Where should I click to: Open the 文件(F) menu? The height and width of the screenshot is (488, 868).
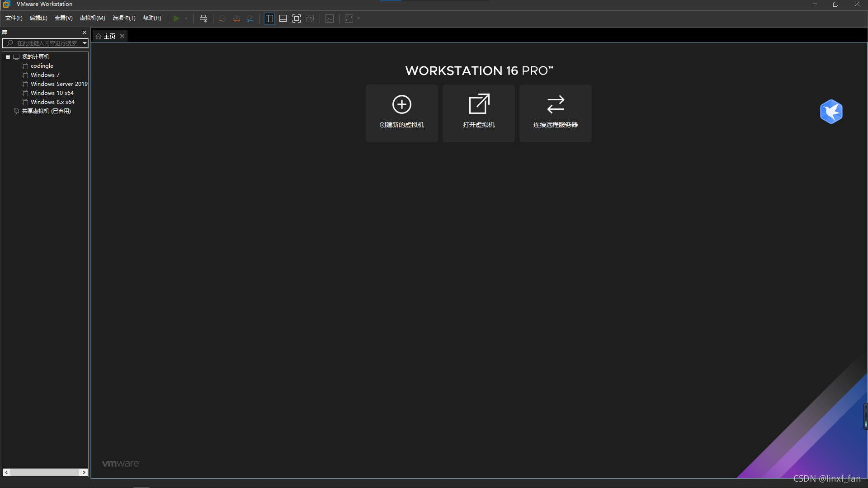tap(14, 18)
